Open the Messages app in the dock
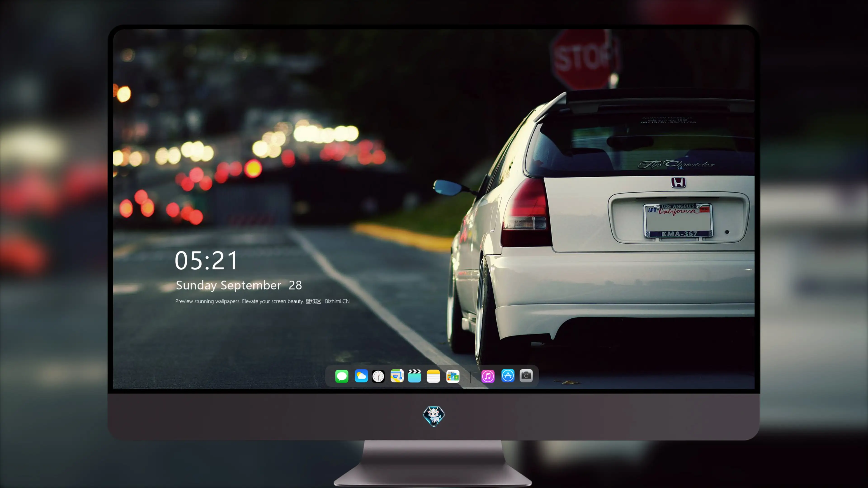Image resolution: width=868 pixels, height=488 pixels. tap(342, 376)
